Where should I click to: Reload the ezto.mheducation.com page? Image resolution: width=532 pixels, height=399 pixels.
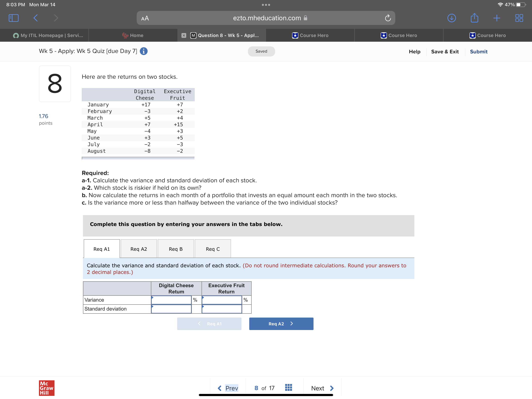point(388,18)
